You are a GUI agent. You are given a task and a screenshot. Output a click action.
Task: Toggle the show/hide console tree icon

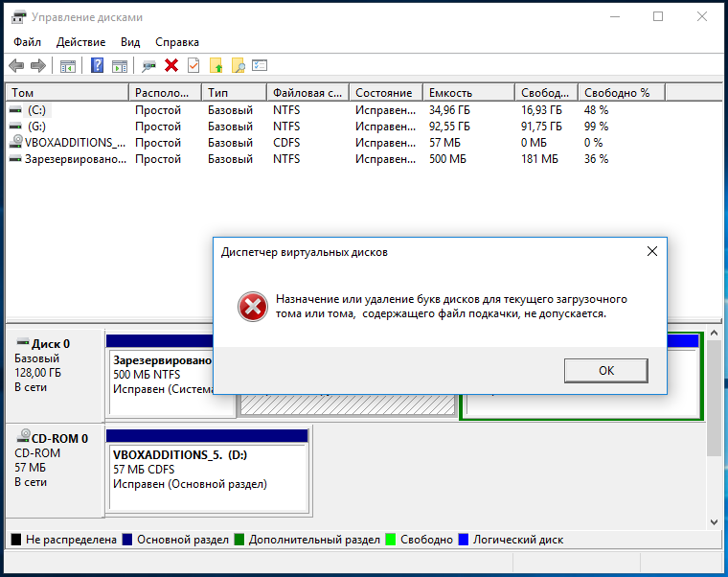68,66
